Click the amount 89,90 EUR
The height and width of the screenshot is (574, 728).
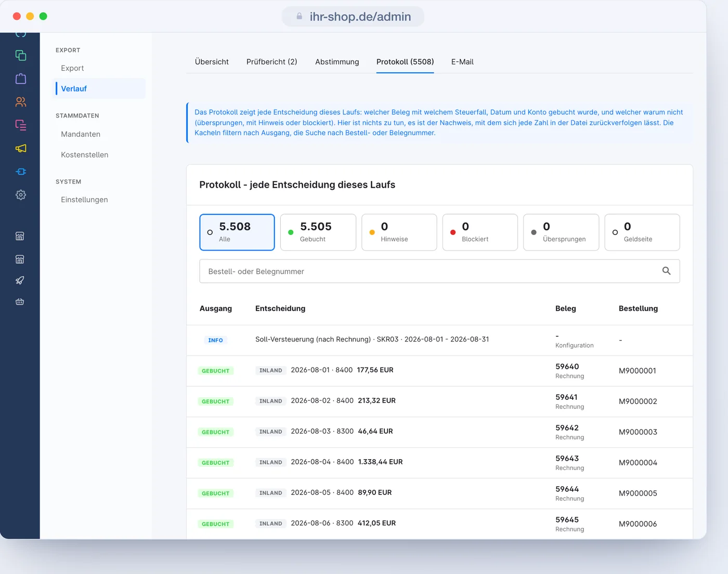(375, 493)
